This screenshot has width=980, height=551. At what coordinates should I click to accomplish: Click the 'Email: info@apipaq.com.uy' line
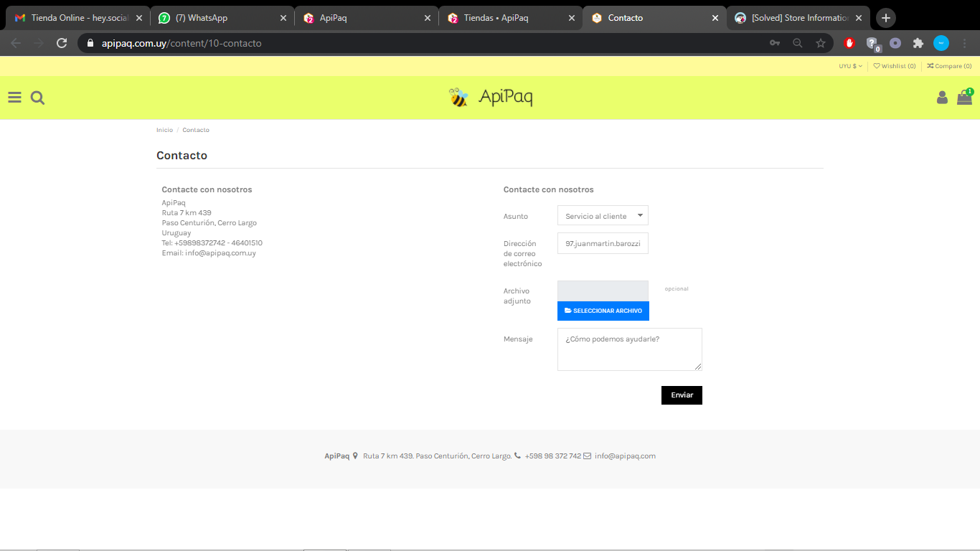pyautogui.click(x=209, y=253)
